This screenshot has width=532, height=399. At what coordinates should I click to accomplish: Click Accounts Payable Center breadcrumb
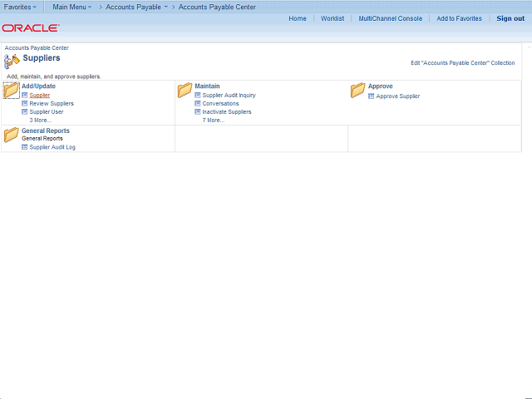[217, 7]
